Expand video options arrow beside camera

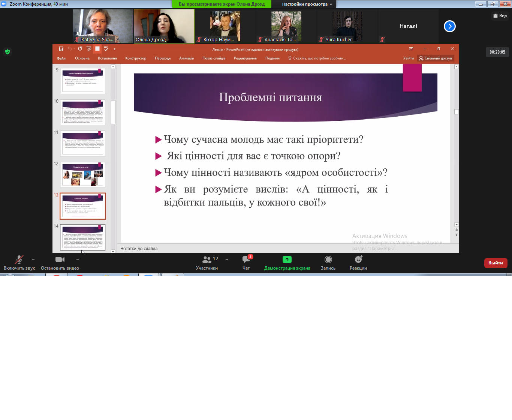pos(78,259)
